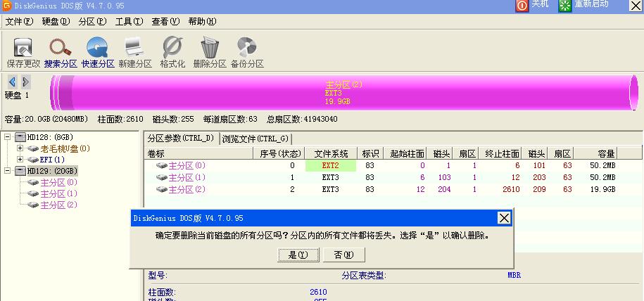
Task: Open the 快速分区 quick partition tool
Action: 97,47
